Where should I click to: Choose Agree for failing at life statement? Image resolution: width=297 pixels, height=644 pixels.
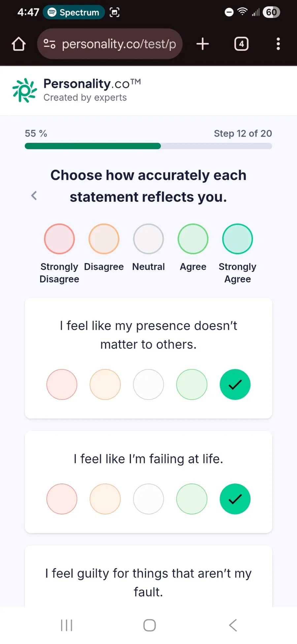click(x=192, y=499)
